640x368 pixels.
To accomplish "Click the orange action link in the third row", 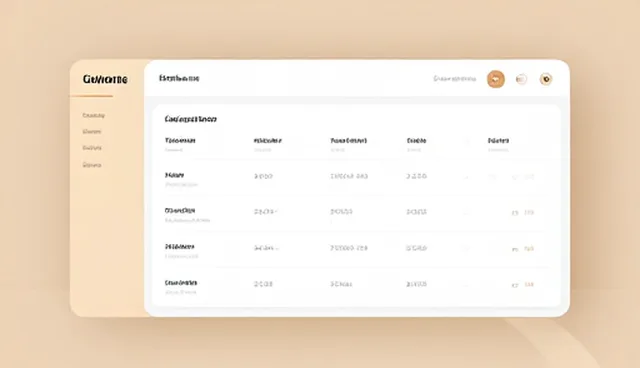I will click(529, 248).
